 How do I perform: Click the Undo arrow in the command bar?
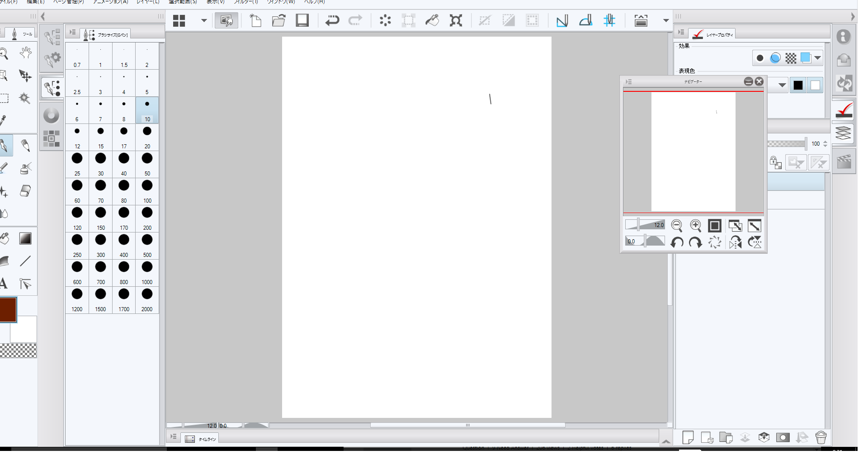pos(332,20)
